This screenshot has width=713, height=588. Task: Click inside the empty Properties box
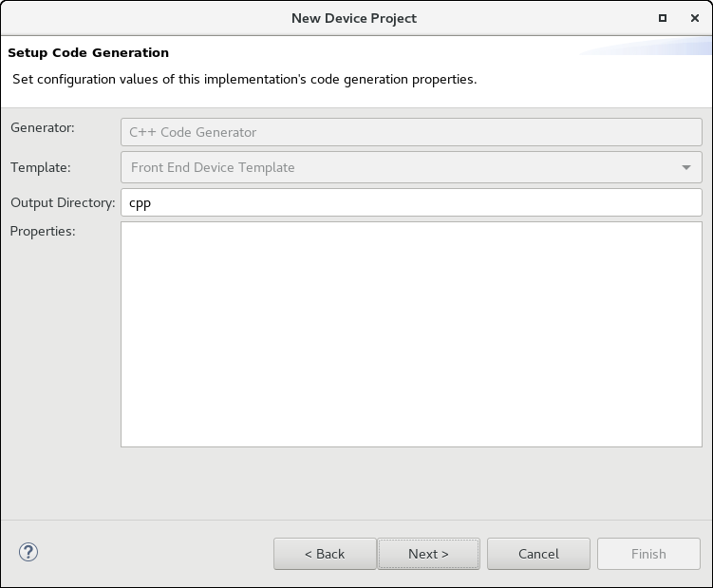(410, 333)
